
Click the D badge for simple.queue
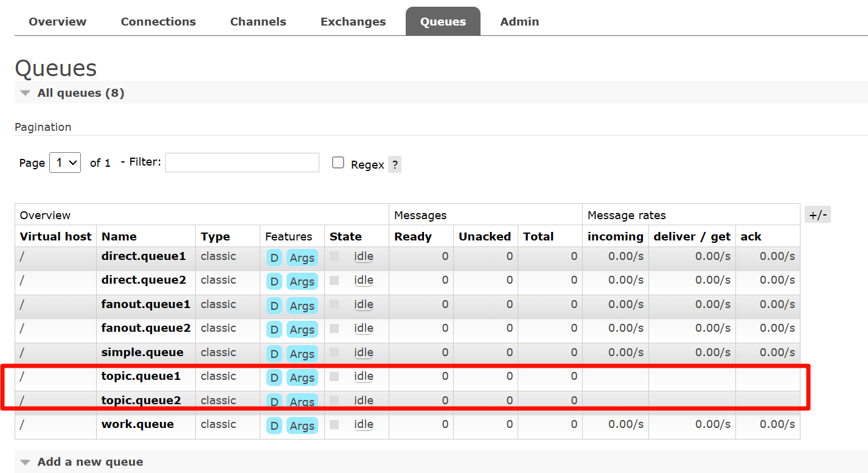(274, 354)
